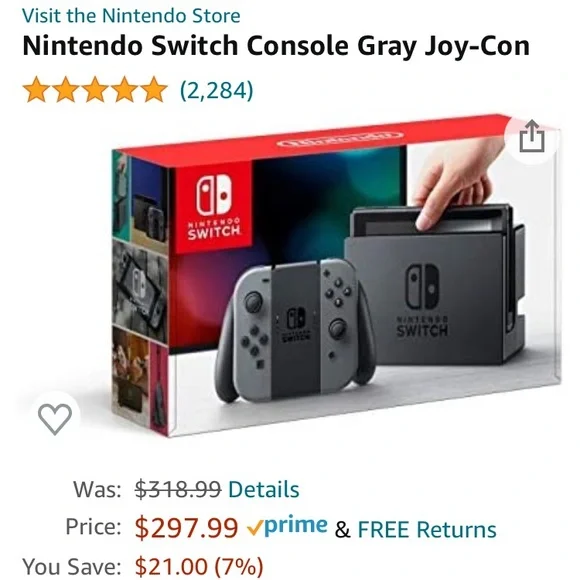The image size is (580, 580).
Task: Click the five-star rating icons
Action: pos(95,90)
